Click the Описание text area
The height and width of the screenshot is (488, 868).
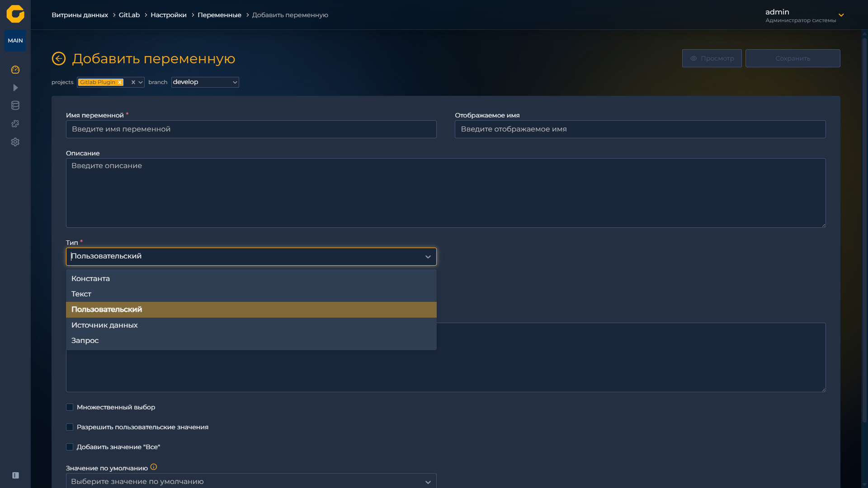pyautogui.click(x=446, y=193)
